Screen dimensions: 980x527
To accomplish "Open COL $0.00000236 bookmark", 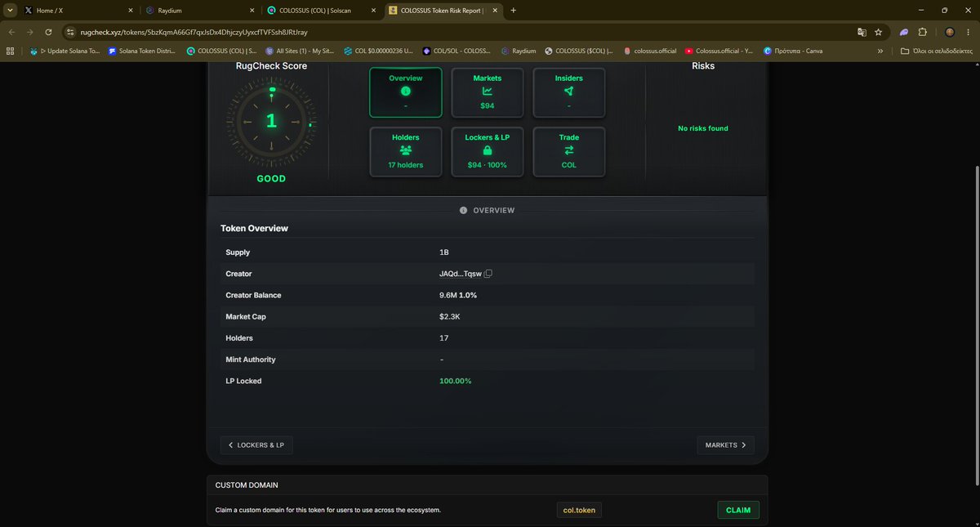I will pos(378,51).
